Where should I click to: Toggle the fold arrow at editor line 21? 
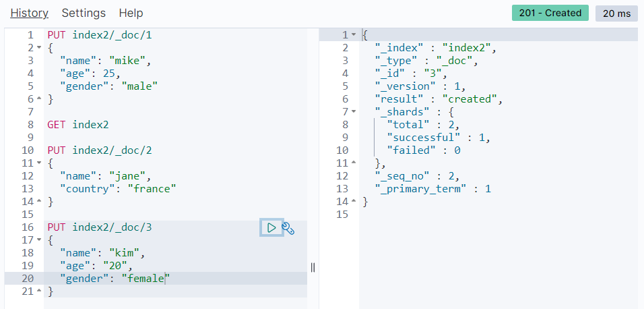[40, 291]
